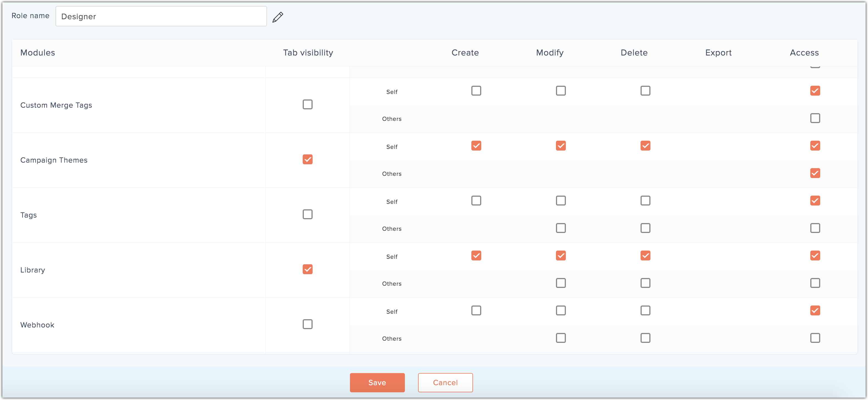
Task: Enable Tab visibility for Tags module
Action: (x=307, y=214)
